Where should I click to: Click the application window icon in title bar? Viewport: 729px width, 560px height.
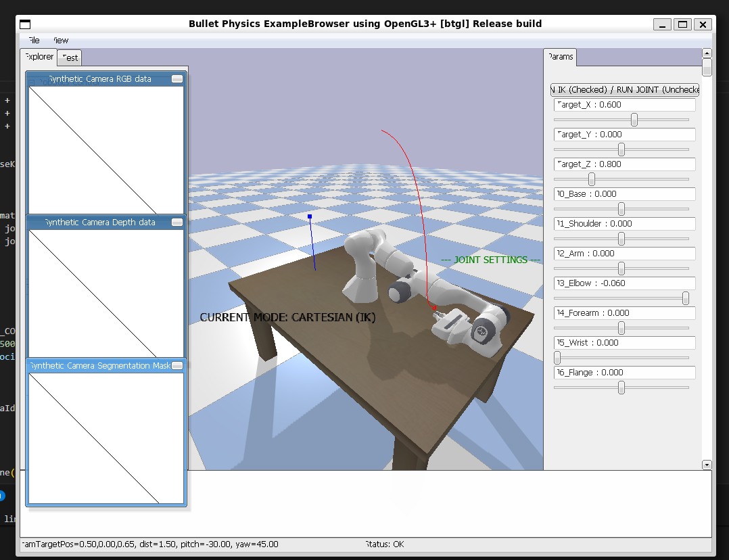coord(25,24)
